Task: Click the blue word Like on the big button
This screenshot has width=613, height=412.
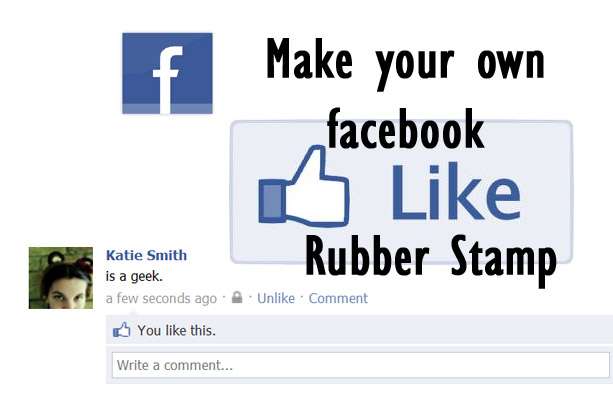Action: pos(456,192)
